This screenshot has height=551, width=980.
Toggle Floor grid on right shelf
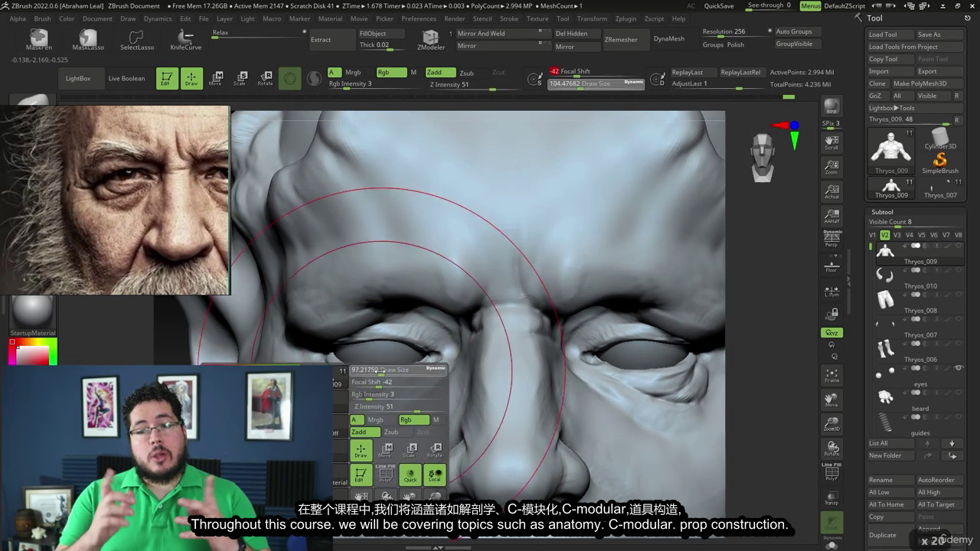click(831, 265)
